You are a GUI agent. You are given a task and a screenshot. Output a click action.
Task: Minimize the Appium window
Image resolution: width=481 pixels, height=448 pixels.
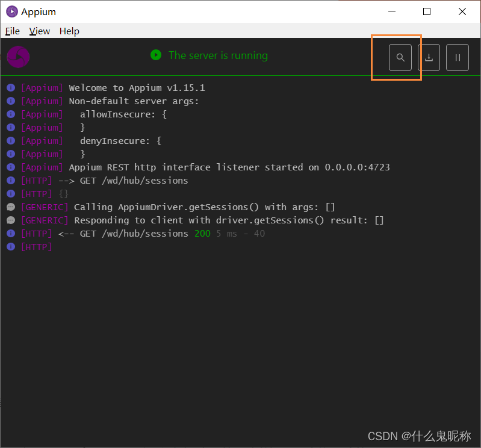392,11
